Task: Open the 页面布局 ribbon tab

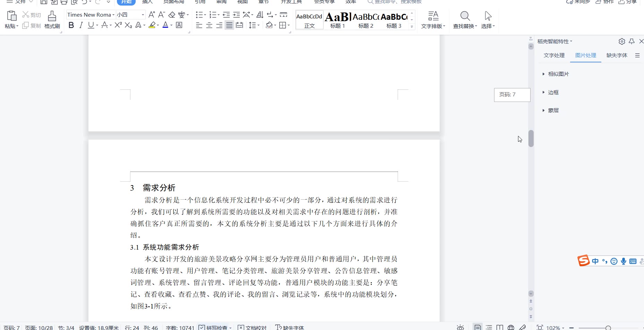Action: click(174, 2)
